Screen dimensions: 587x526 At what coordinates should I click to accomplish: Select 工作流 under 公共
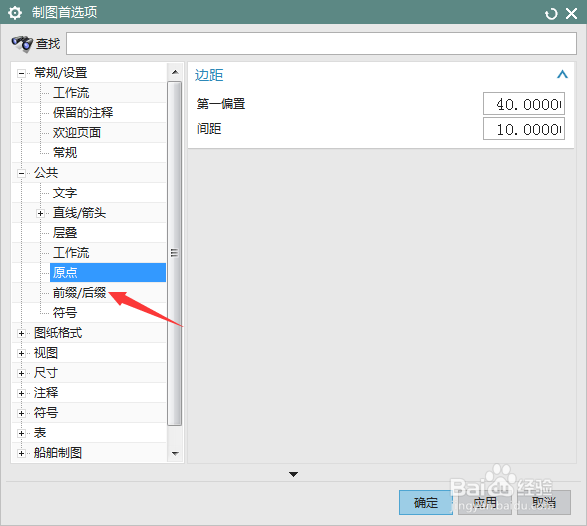[x=71, y=253]
